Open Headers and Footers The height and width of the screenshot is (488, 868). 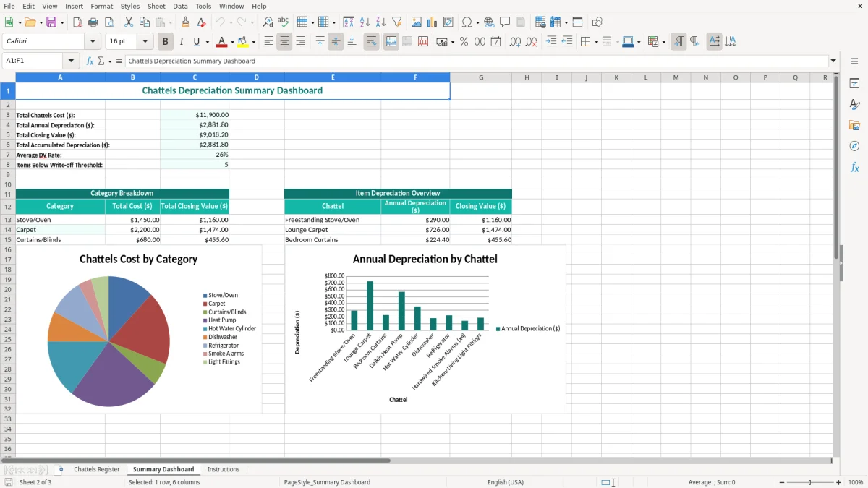click(521, 22)
